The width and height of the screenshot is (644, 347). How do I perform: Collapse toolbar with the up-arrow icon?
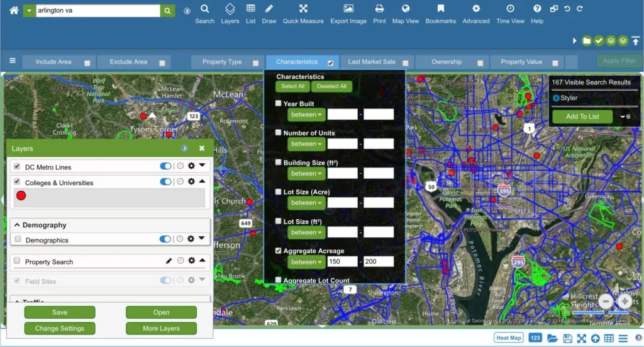coord(635,41)
